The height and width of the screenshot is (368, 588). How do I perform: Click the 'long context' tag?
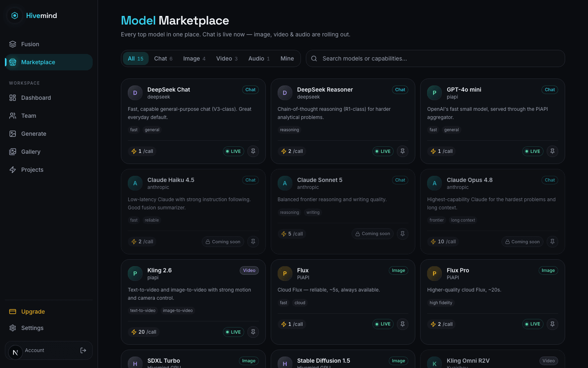463,220
